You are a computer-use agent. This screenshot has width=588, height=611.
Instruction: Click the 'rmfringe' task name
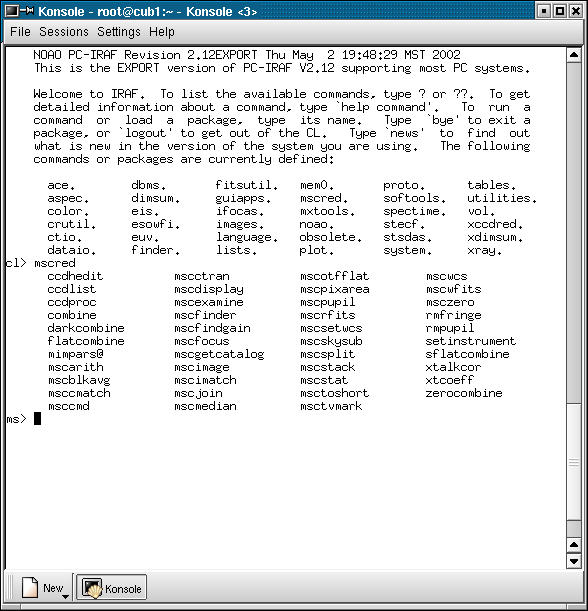tap(454, 315)
